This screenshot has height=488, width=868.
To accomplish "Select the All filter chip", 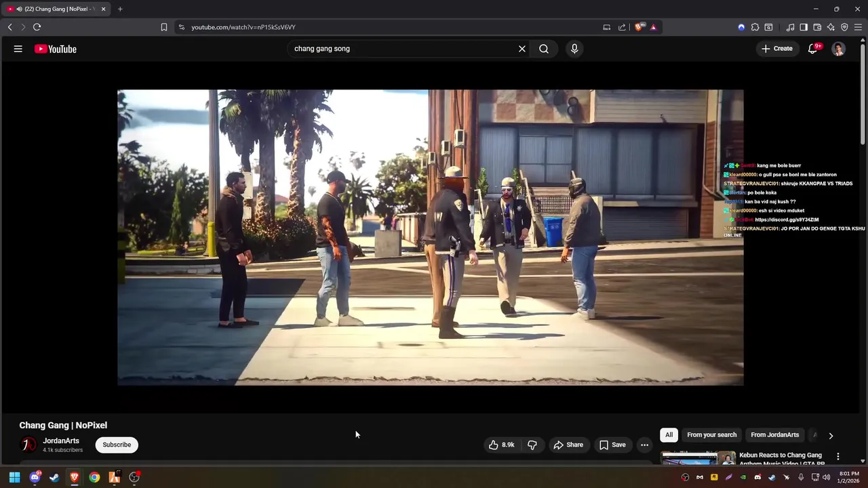I will (x=669, y=434).
